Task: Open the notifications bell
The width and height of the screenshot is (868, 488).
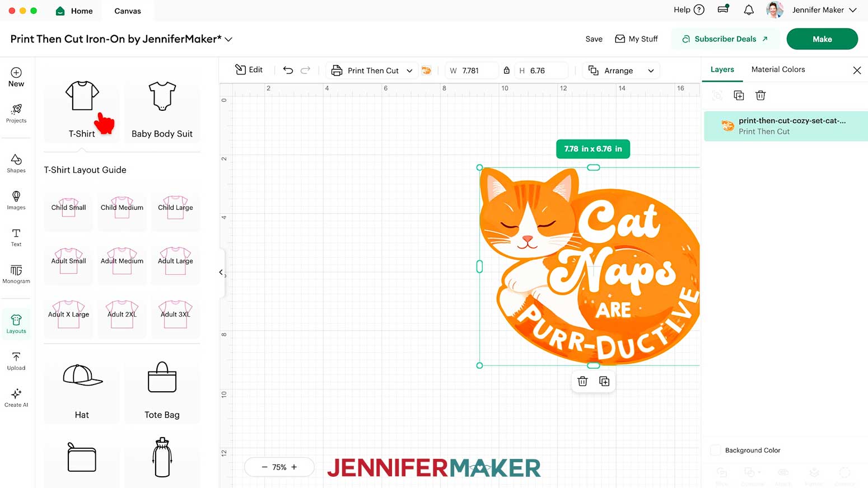Action: click(749, 10)
